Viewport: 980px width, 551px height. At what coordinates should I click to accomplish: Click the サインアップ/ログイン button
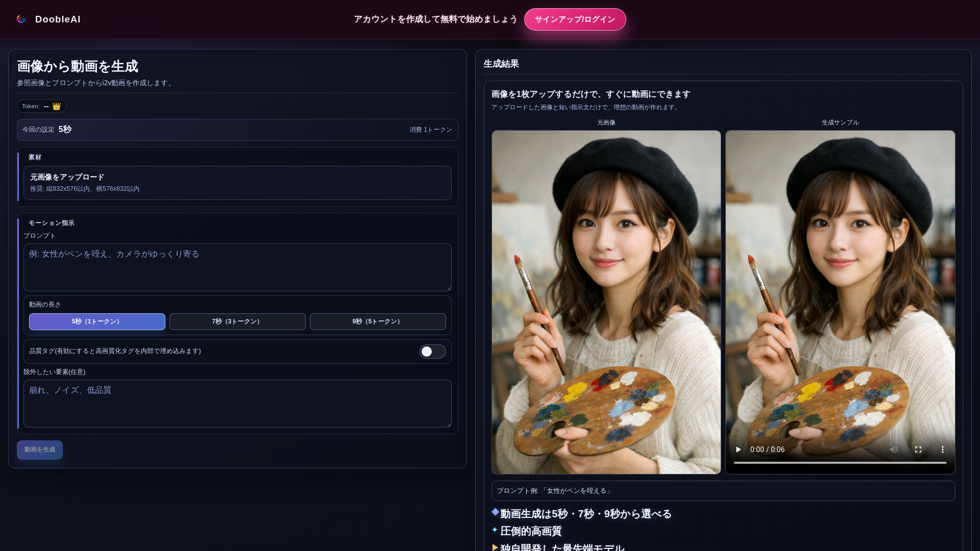[x=575, y=19]
